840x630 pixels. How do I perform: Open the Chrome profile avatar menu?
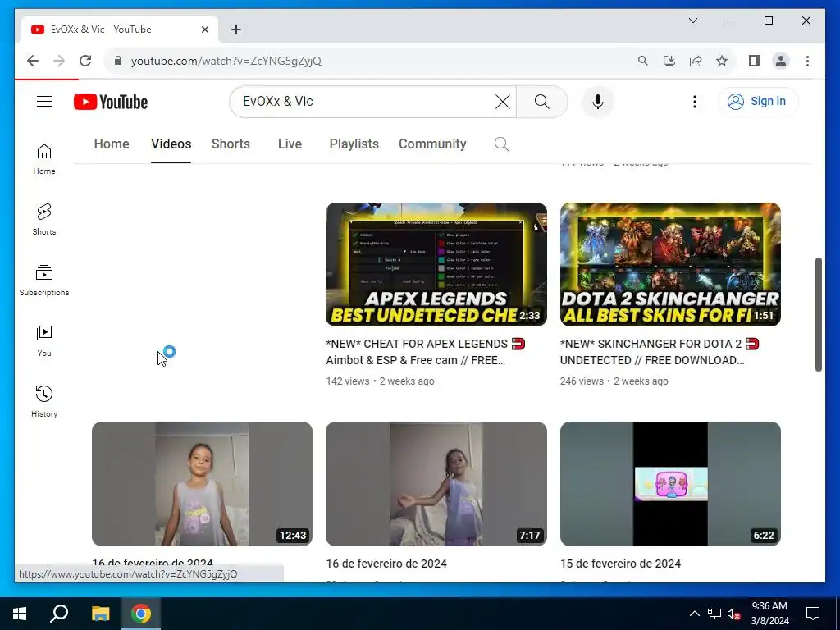781,61
